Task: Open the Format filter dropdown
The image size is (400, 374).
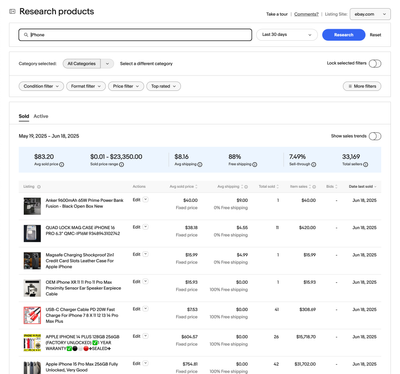Action: [x=86, y=86]
